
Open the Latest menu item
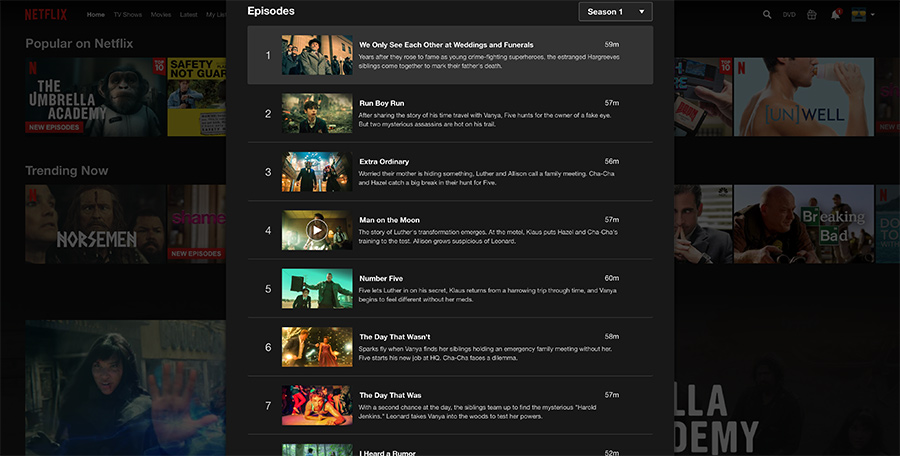[x=190, y=15]
